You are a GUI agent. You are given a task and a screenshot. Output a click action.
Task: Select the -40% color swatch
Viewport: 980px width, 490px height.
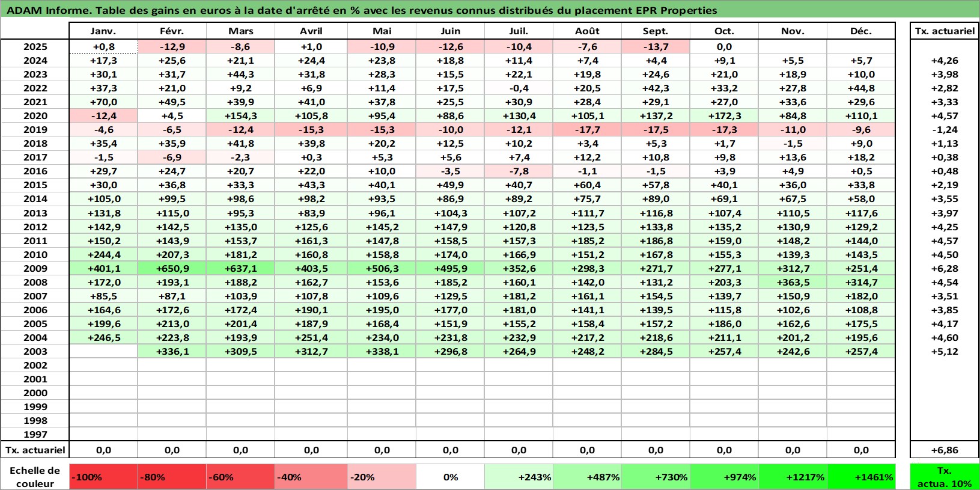(x=311, y=477)
